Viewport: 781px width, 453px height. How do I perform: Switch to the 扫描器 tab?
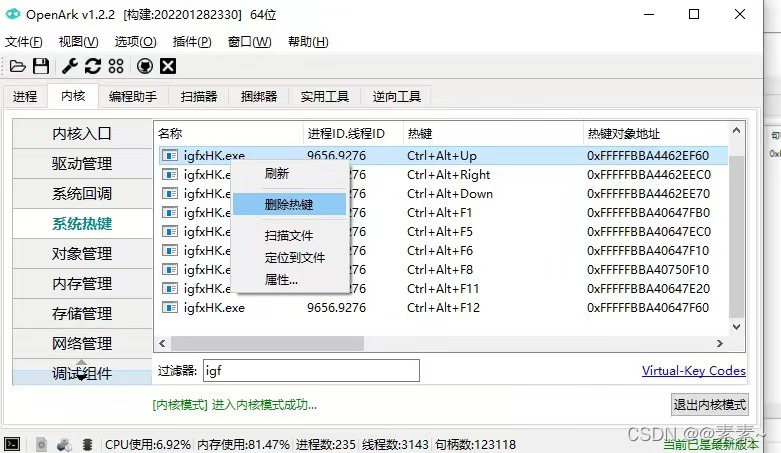click(x=199, y=96)
